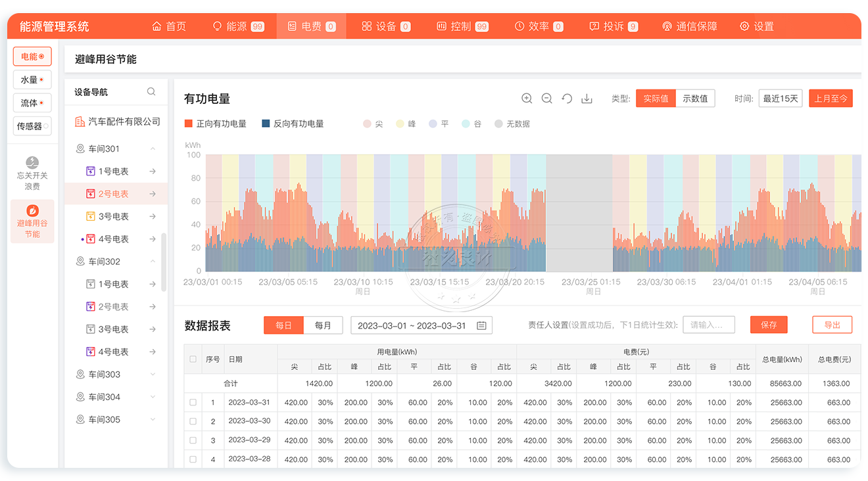Click the 责任人 input field
The height and width of the screenshot is (481, 868).
[709, 325]
